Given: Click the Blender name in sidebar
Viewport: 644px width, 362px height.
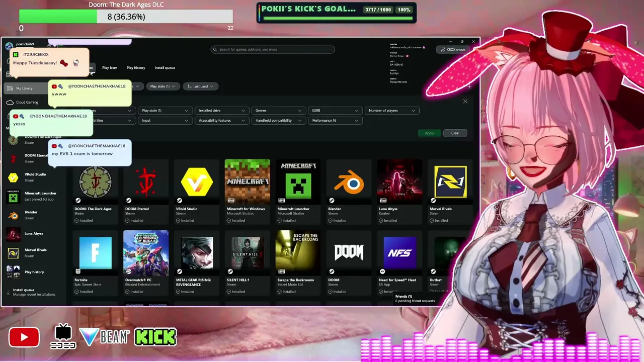Looking at the screenshot, I should click(x=31, y=212).
